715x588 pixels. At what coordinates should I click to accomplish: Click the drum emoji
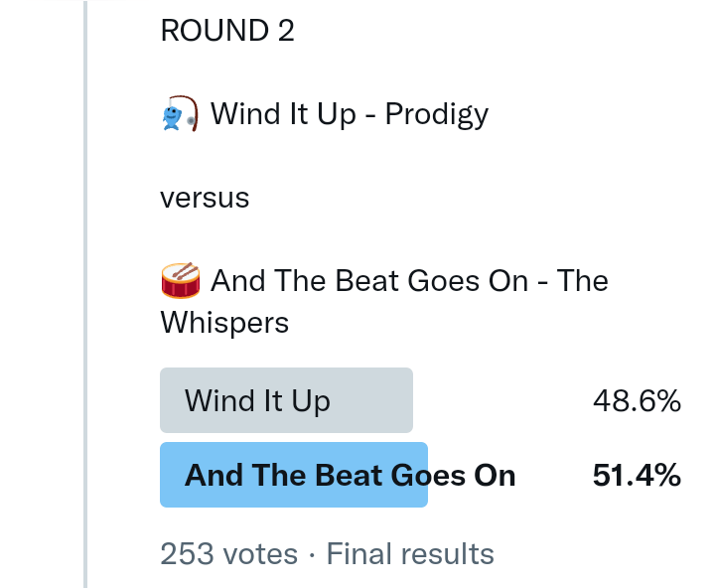(180, 281)
